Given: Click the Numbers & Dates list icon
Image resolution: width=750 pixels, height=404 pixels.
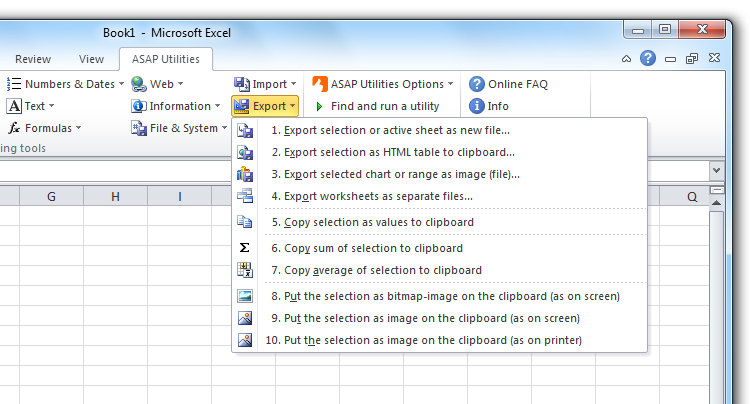Looking at the screenshot, I should (x=14, y=84).
